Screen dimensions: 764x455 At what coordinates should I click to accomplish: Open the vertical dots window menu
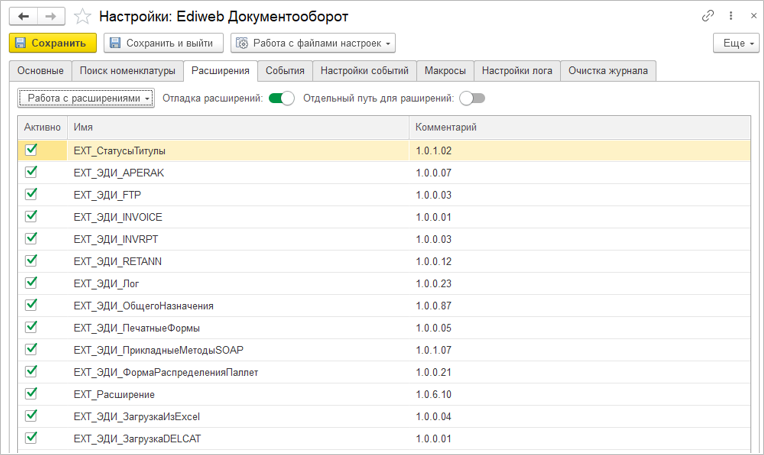click(x=727, y=16)
